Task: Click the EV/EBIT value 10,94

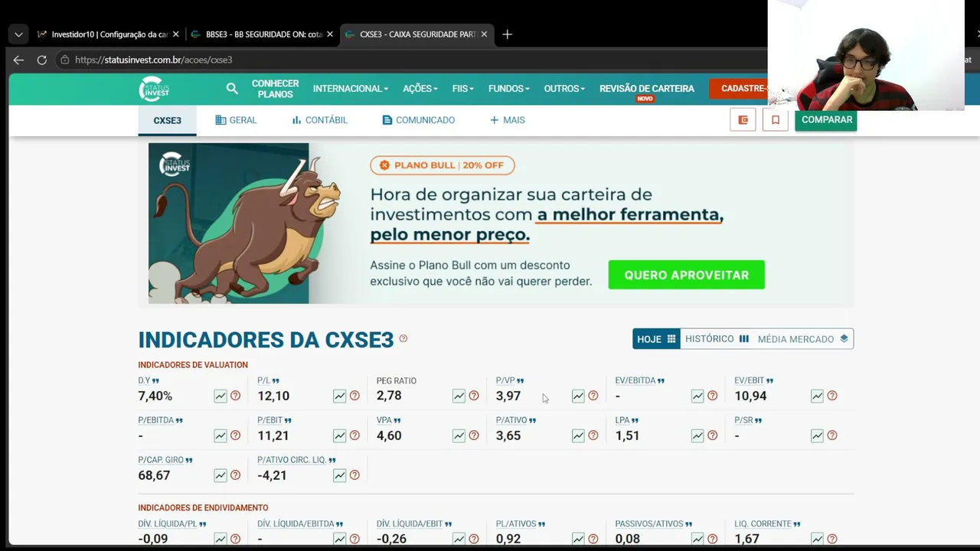Action: tap(750, 396)
